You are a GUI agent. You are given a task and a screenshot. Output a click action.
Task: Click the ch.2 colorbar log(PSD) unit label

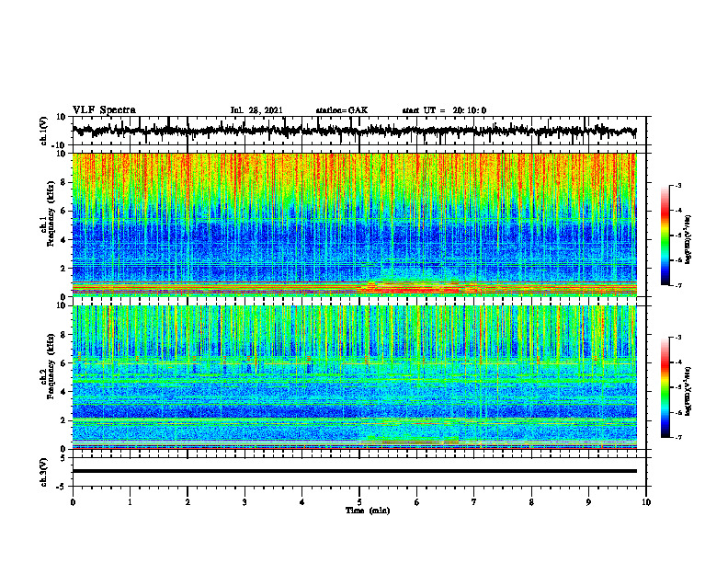tap(688, 391)
